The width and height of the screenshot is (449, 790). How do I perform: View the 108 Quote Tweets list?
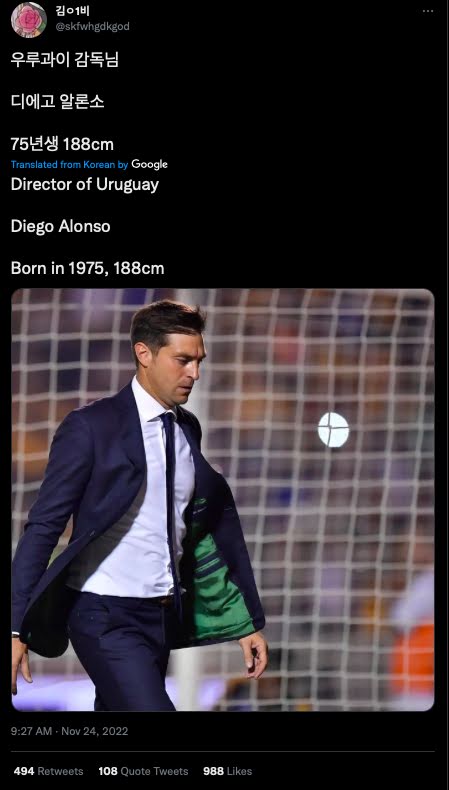pyautogui.click(x=143, y=771)
